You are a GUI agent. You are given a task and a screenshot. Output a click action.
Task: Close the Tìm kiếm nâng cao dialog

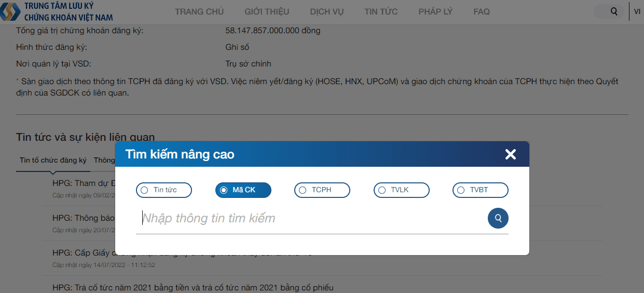pos(511,154)
